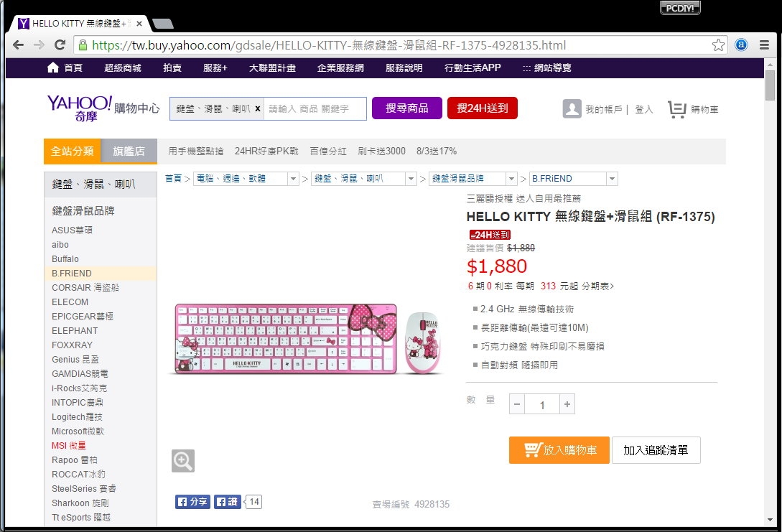Bookmark this page with the star icon
This screenshot has height=532, width=782.
pyautogui.click(x=718, y=45)
